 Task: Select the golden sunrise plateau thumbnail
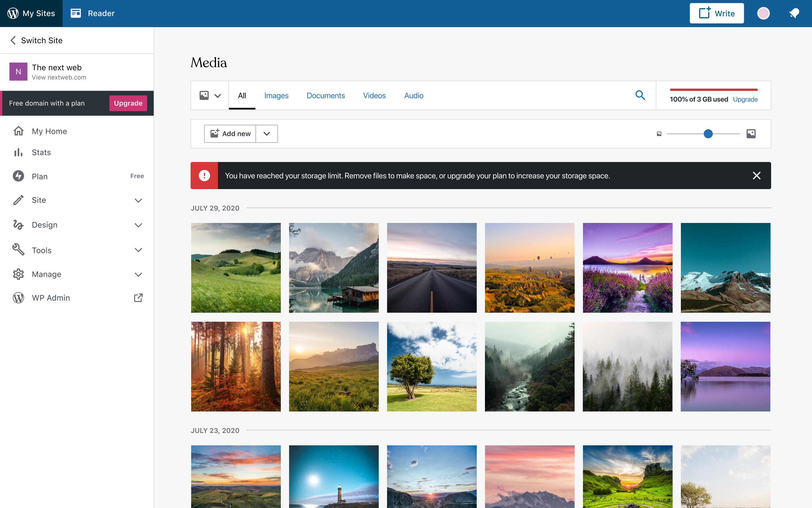pos(334,367)
